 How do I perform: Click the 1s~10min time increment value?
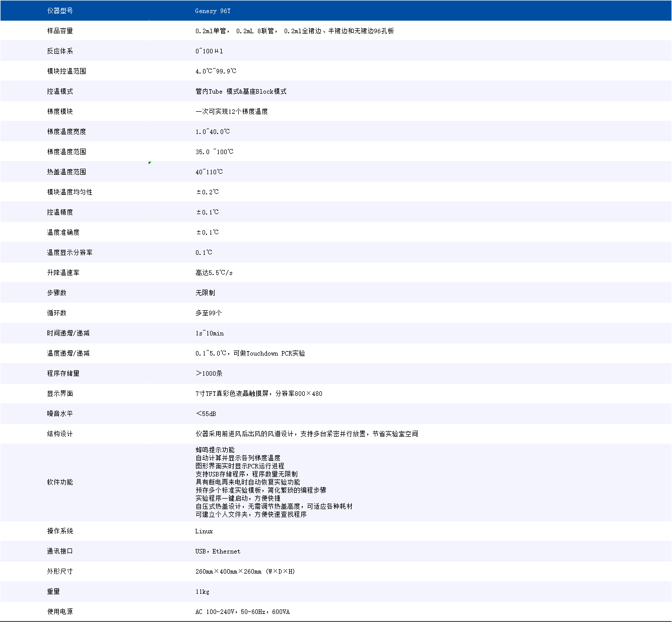point(210,333)
